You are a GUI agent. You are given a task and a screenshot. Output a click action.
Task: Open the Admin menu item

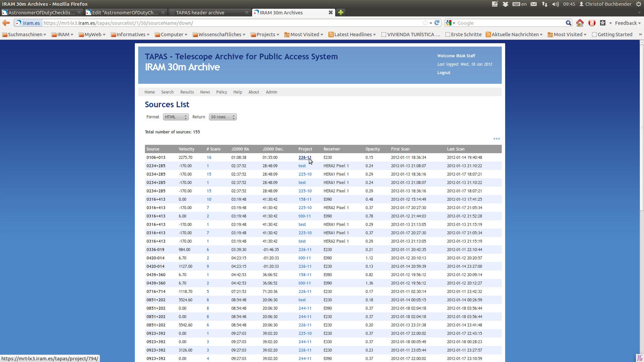[271, 92]
